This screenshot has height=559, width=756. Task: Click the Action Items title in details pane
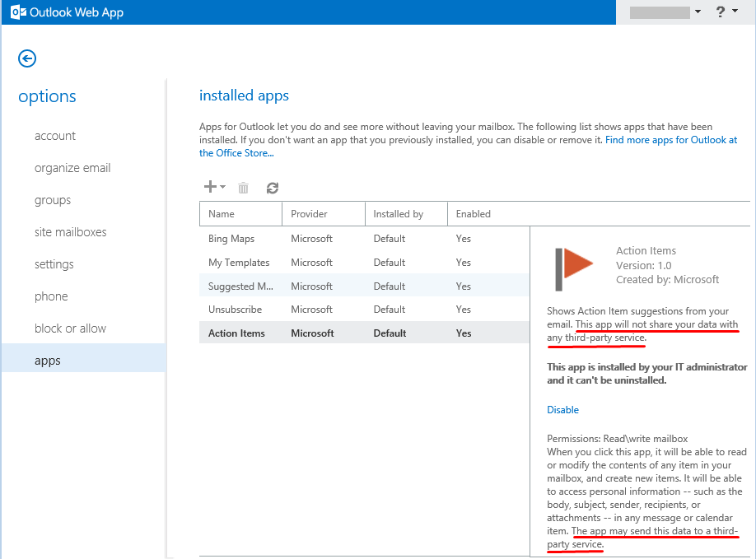coord(646,250)
